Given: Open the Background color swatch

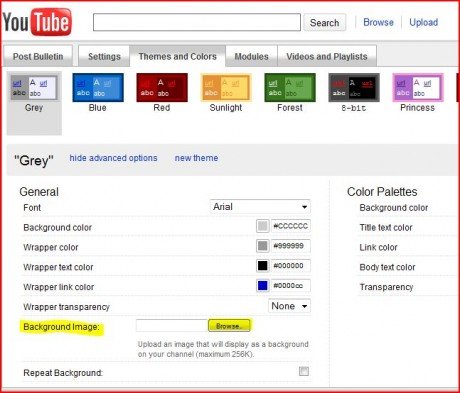Looking at the screenshot, I should tap(262, 226).
